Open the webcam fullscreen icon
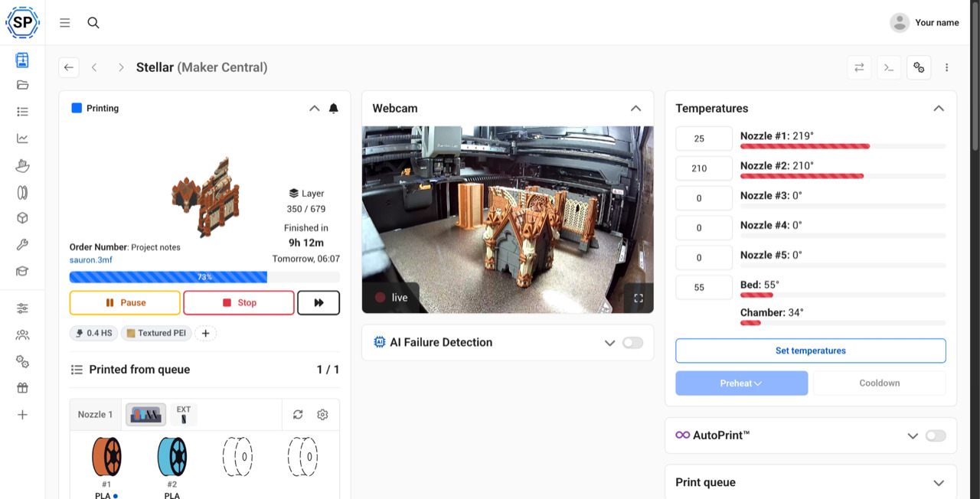This screenshot has width=980, height=499. click(639, 298)
